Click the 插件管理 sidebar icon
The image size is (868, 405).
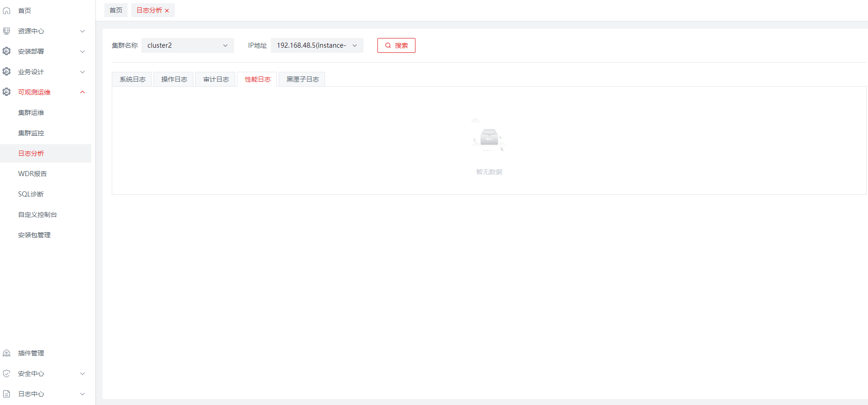[x=6, y=353]
